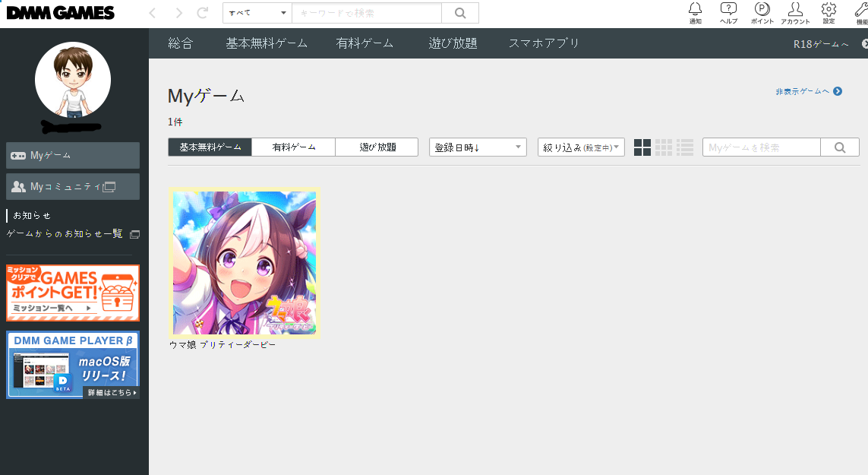The height and width of the screenshot is (475, 868).
Task: Click the DMM GAMES logo
Action: tap(60, 13)
